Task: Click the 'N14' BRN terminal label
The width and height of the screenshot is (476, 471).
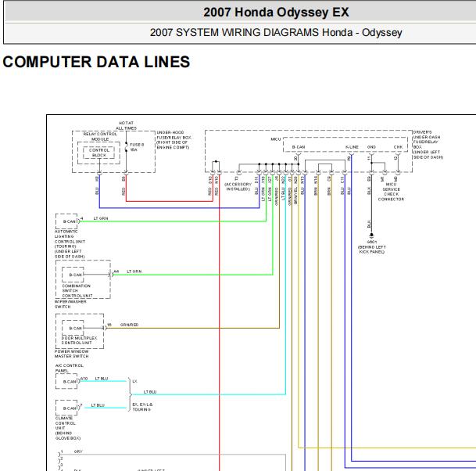Action: (x=316, y=180)
